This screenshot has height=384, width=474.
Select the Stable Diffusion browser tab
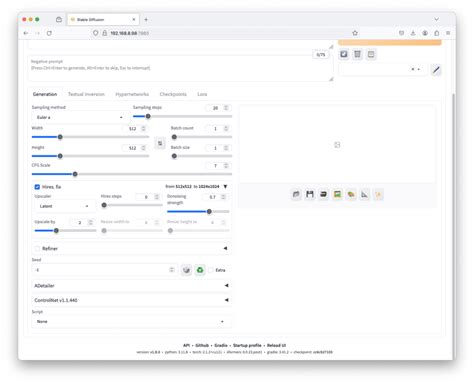(103, 20)
